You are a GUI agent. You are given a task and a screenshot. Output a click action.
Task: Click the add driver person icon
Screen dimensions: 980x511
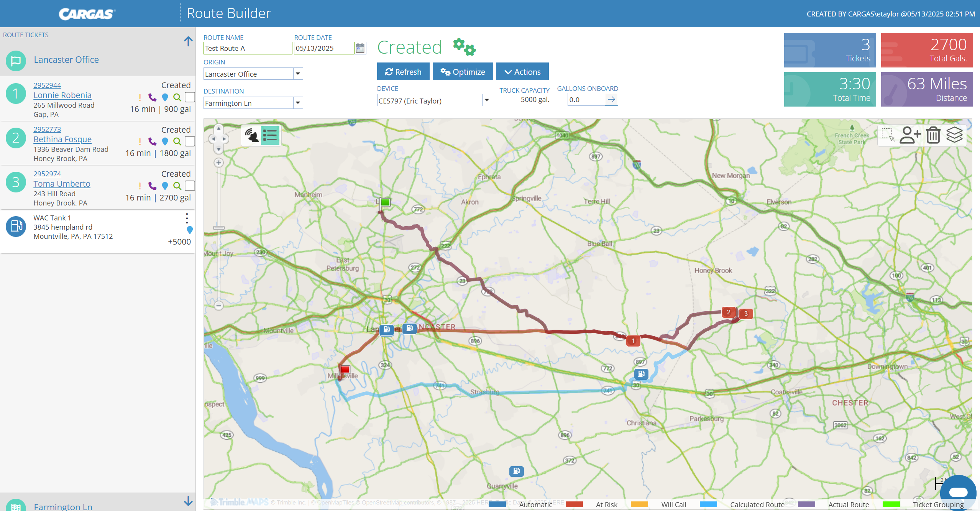point(910,135)
